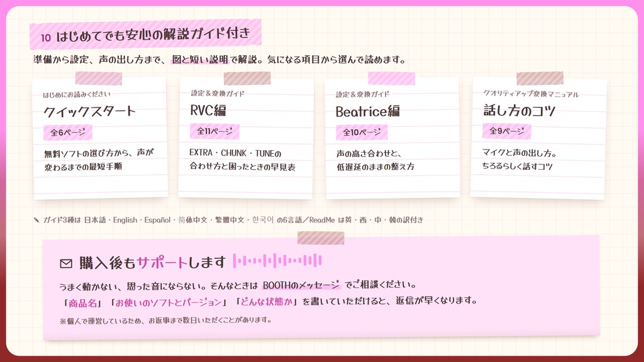Click 設定＆変換ガイド label above RVC編
Image resolution: width=644 pixels, height=362 pixels.
coord(217,94)
